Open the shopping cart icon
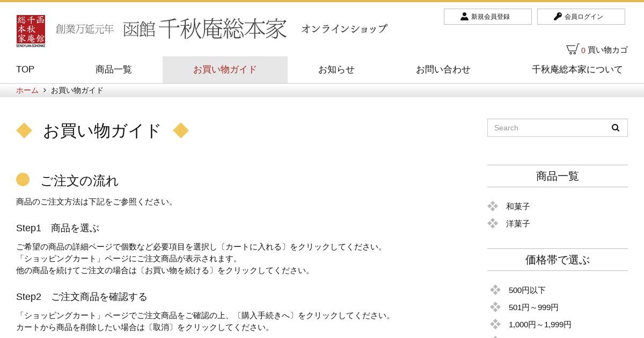Image resolution: width=644 pixels, height=338 pixels. coord(573,49)
